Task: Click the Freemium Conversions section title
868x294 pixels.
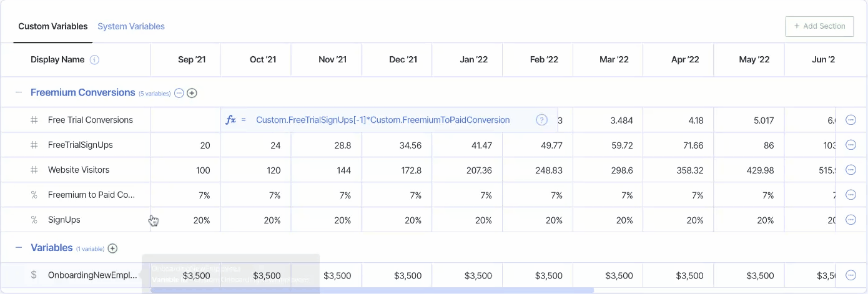Action: 83,92
